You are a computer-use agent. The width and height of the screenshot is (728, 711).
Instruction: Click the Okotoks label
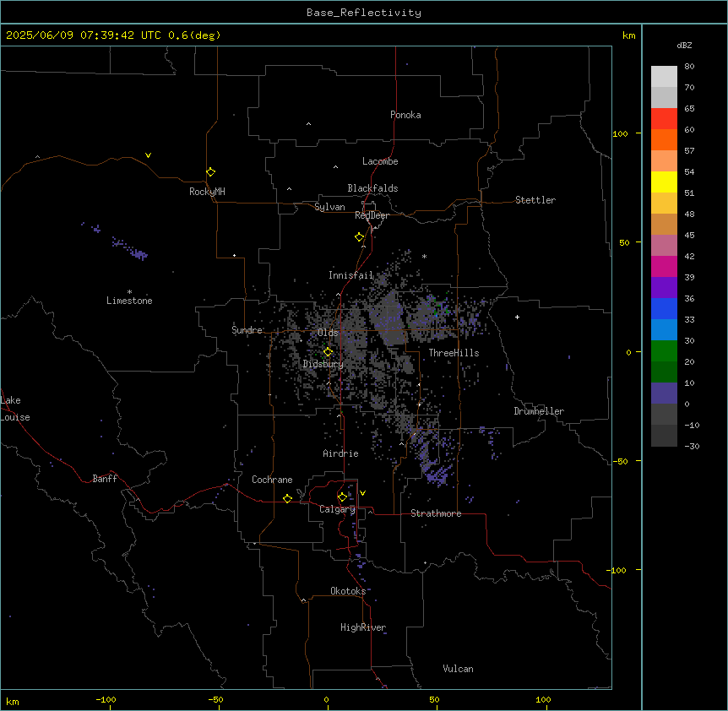coord(348,591)
